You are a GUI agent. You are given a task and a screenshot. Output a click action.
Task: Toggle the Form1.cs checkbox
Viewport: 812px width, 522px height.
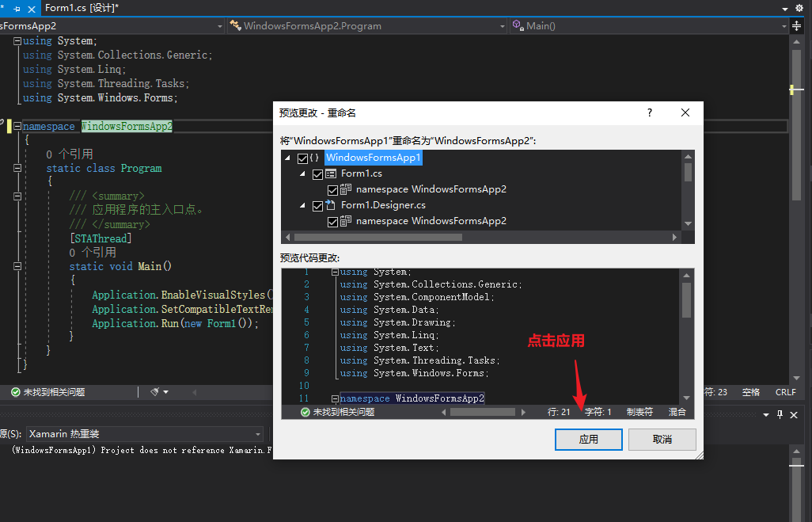tap(318, 174)
